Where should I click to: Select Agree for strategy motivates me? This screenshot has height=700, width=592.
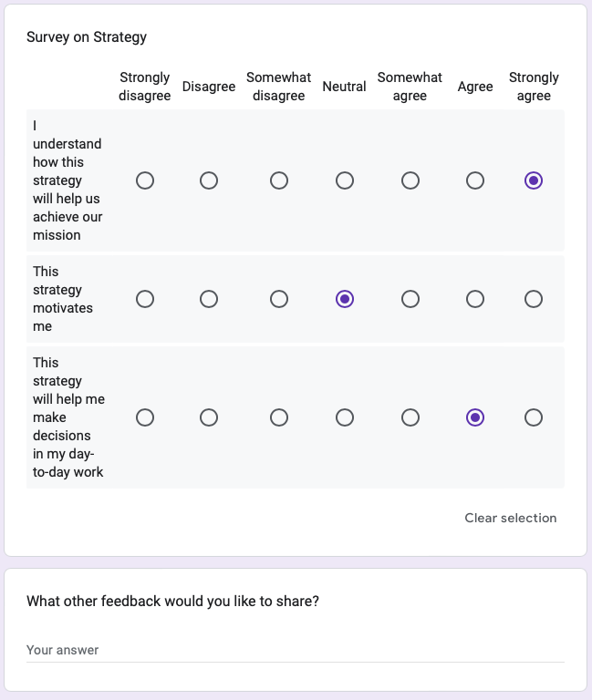pyautogui.click(x=475, y=299)
